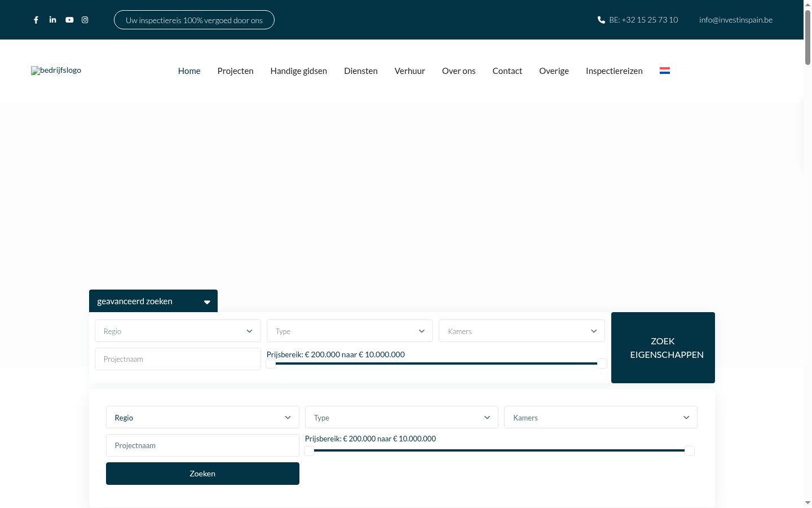Open the Facebook social icon
Image resolution: width=812 pixels, height=508 pixels.
[x=36, y=20]
